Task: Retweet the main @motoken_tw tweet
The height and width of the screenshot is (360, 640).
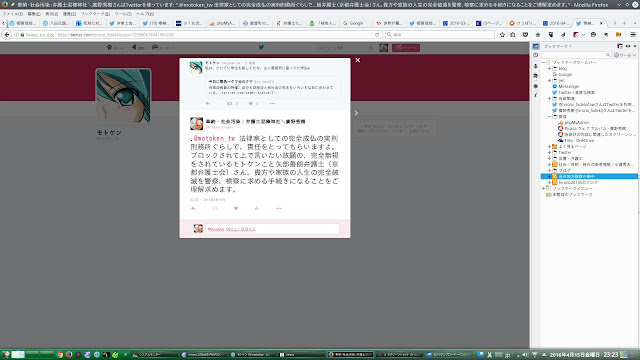Action: (215, 209)
